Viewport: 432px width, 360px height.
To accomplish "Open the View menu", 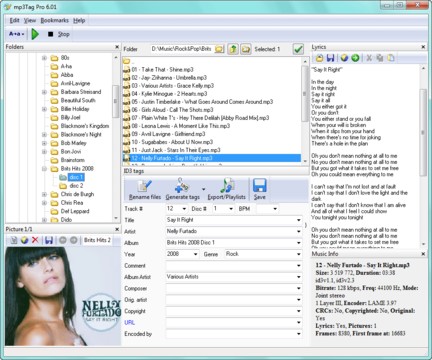I will [x=30, y=20].
